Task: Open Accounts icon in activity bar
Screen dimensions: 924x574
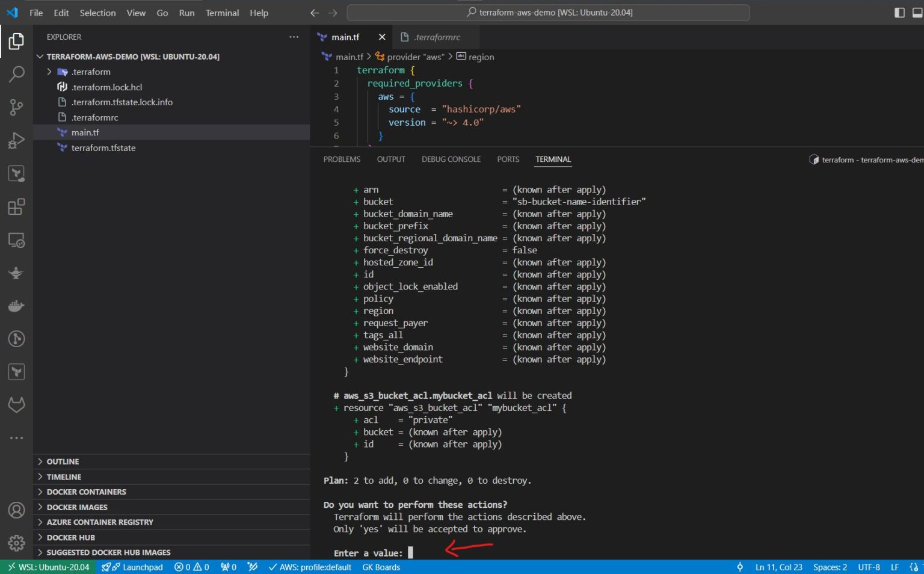Action: coord(16,510)
